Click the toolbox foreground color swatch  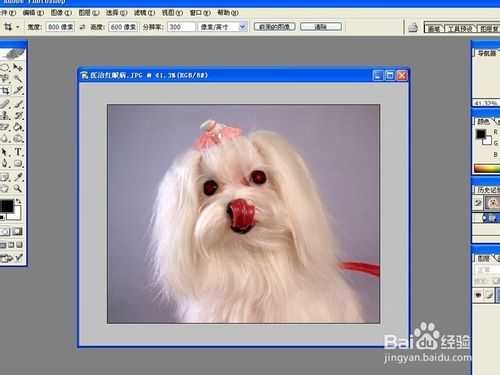coord(7,206)
